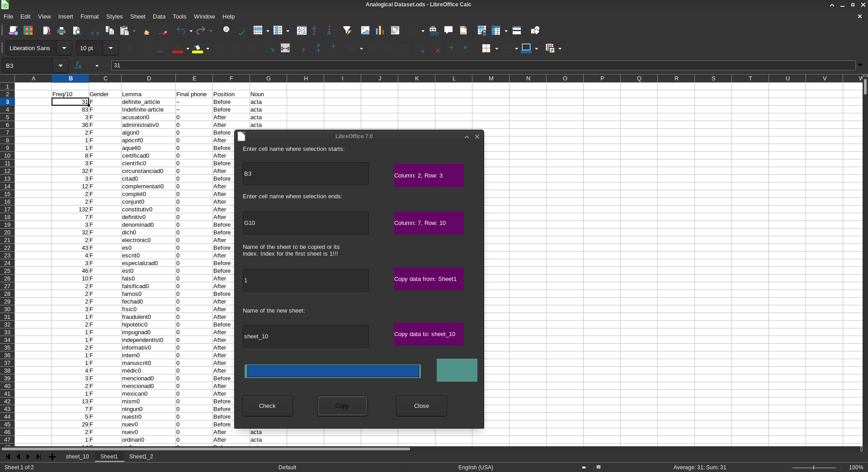Click the Check button in dialog
868x472 pixels.
click(267, 406)
